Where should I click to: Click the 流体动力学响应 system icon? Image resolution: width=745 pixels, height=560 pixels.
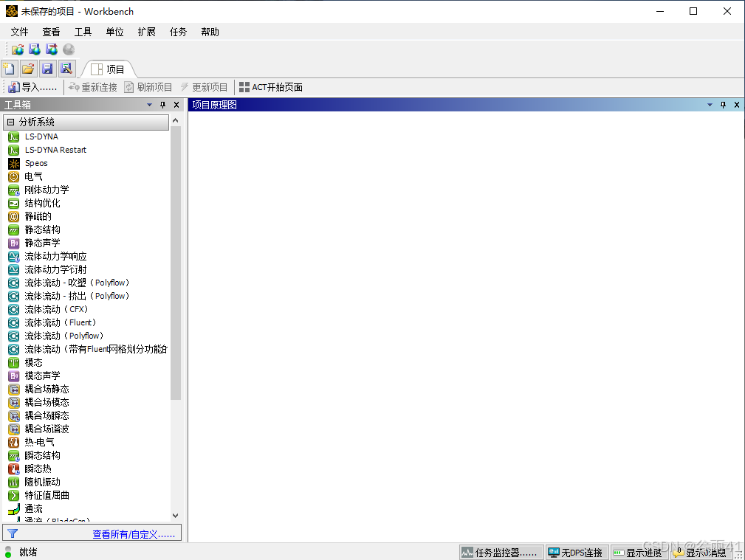pyautogui.click(x=14, y=257)
